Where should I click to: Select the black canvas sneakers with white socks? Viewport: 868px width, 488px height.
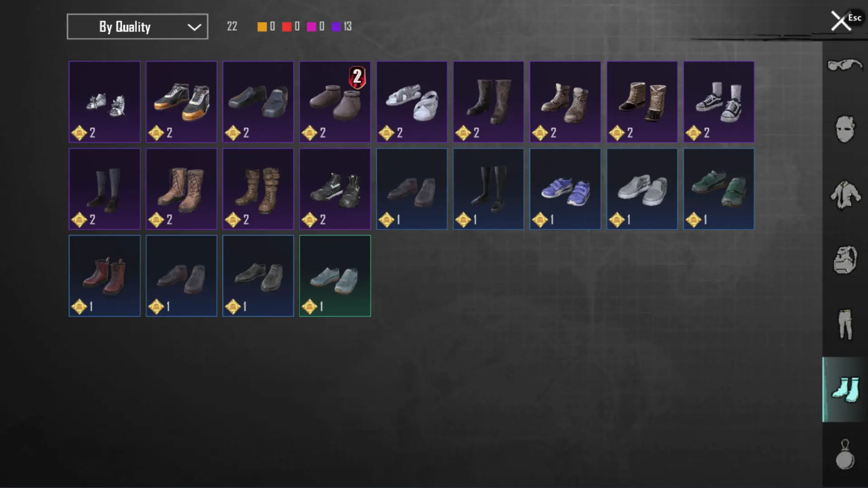719,102
